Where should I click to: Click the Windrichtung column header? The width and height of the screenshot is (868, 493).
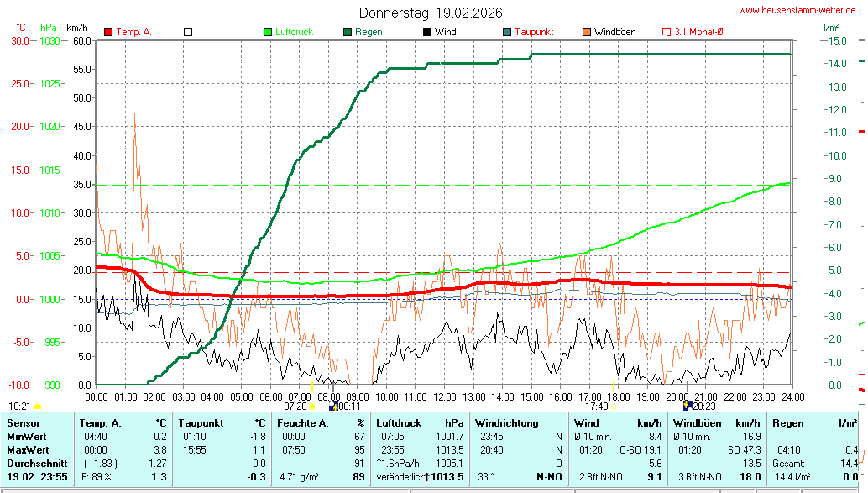pyautogui.click(x=506, y=423)
